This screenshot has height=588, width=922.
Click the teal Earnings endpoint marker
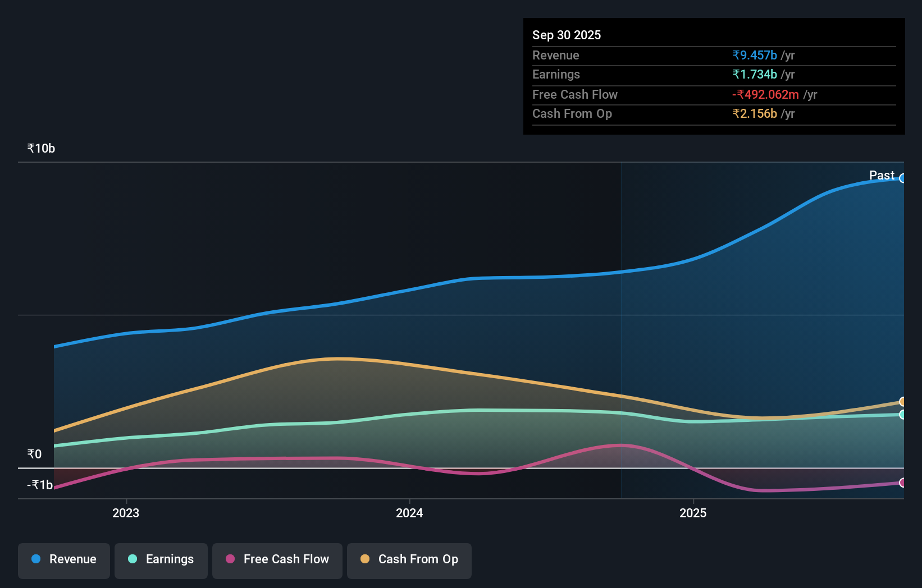[x=903, y=415]
